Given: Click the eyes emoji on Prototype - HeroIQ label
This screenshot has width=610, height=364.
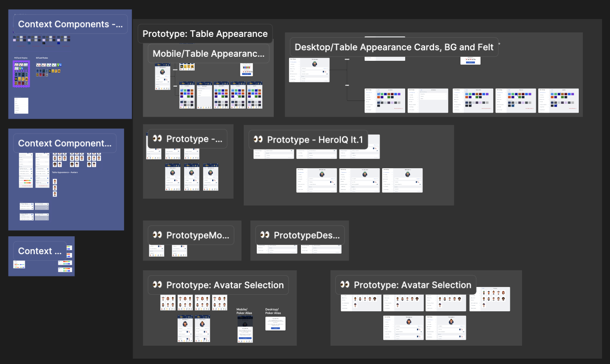Looking at the screenshot, I should [258, 139].
